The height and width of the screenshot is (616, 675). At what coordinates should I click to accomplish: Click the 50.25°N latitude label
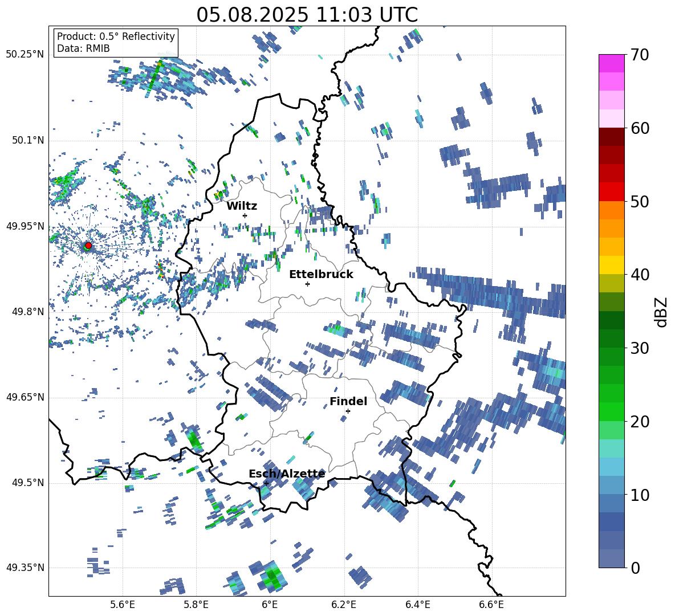tap(25, 55)
